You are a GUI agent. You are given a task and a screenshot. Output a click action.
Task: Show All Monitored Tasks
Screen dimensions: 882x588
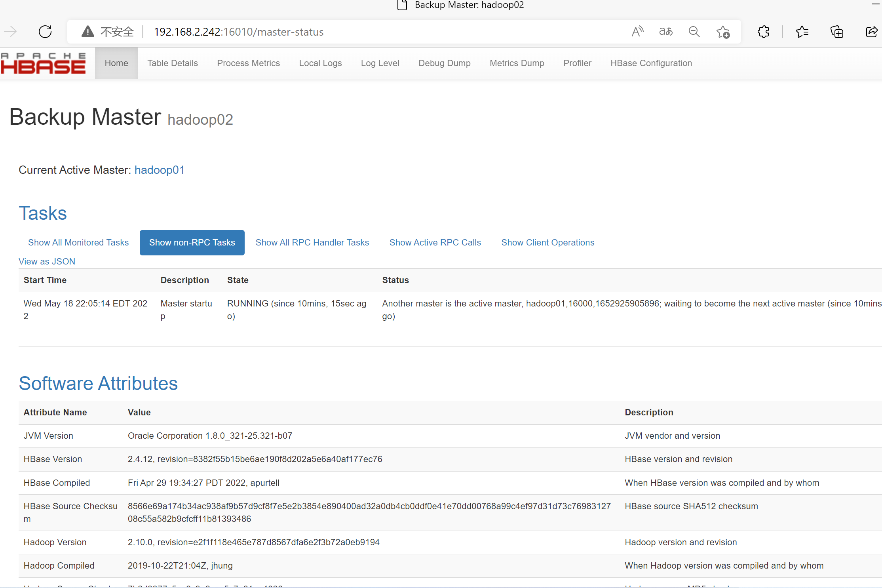[78, 242]
